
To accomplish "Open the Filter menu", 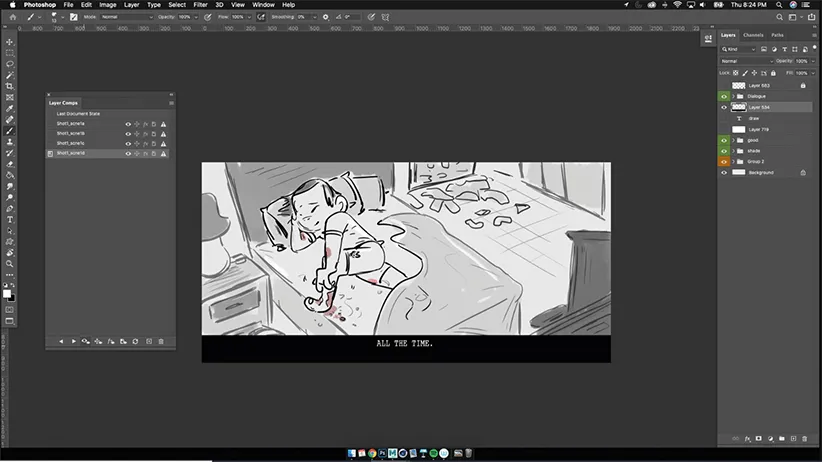I will [x=200, y=5].
